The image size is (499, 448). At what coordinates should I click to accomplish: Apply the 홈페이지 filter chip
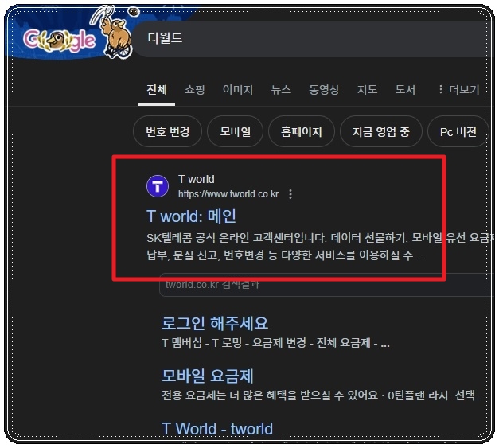click(302, 131)
